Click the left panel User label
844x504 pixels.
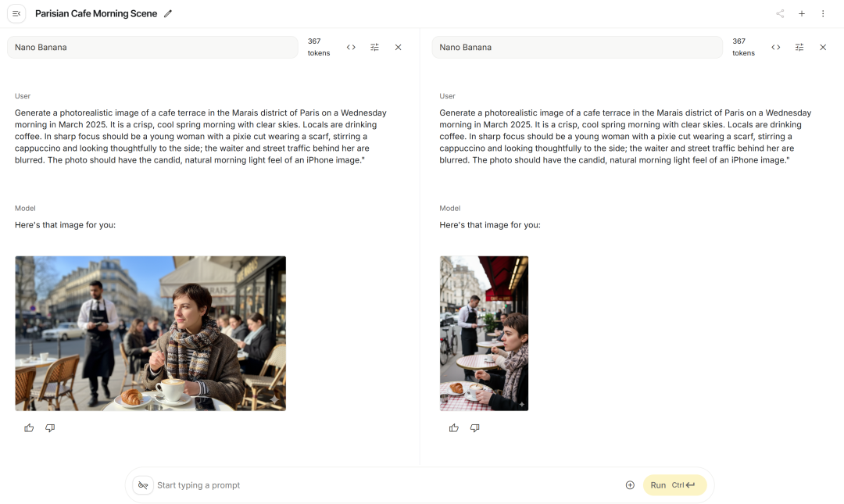[23, 96]
